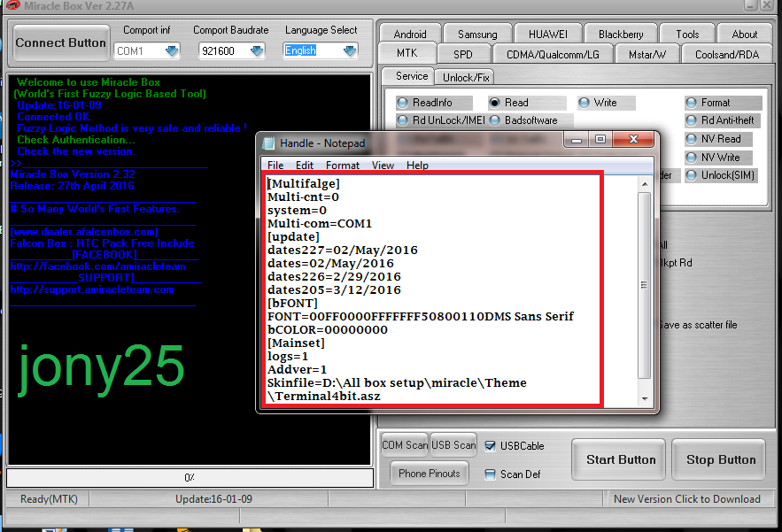Enable the Scan Def checkbox
This screenshot has height=532, width=782.
click(x=491, y=474)
